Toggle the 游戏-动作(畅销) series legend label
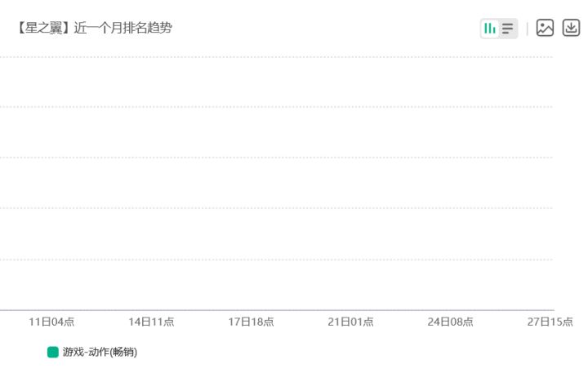Viewport: 588px width, 373px height. (x=100, y=352)
